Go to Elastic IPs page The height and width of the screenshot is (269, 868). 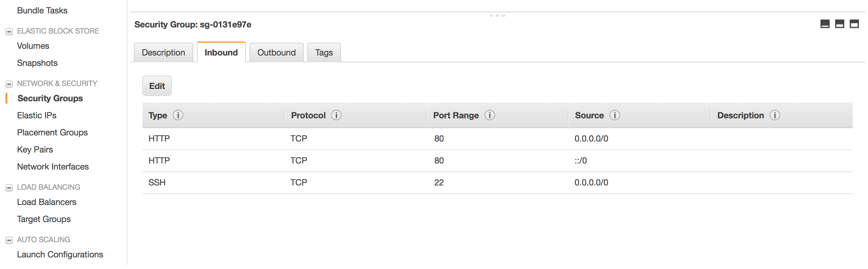[x=37, y=115]
